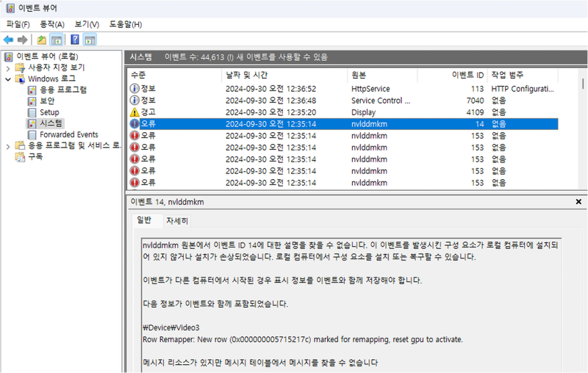This screenshot has width=588, height=373.
Task: Click the information icon of HttpService row
Action: 135,89
